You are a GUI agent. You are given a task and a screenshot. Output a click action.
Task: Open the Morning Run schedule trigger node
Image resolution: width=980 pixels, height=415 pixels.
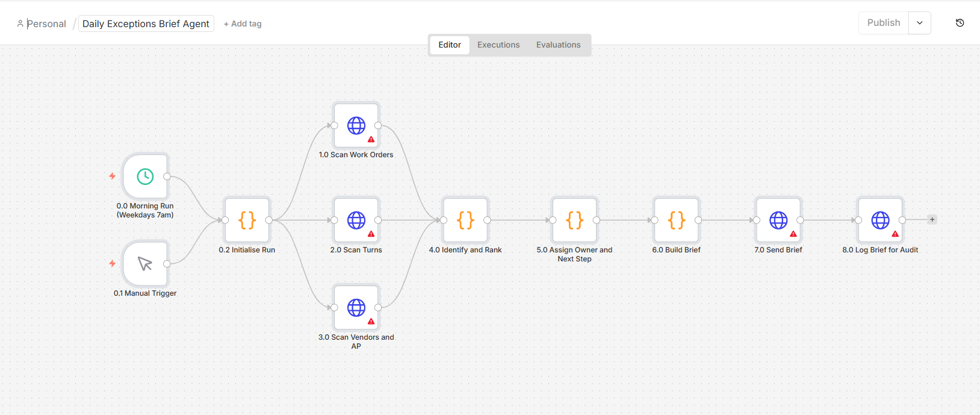[145, 176]
